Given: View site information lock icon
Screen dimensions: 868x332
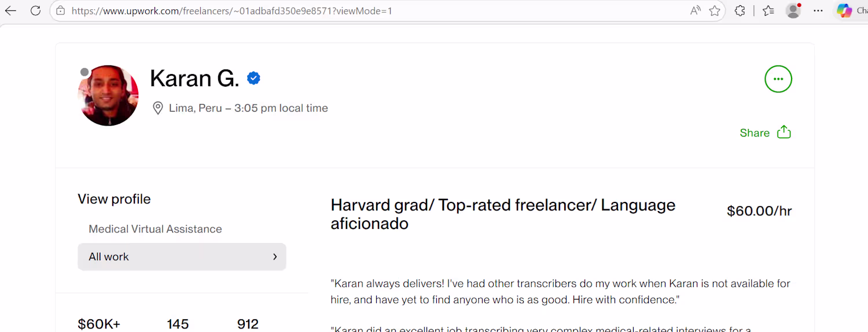Looking at the screenshot, I should (61, 10).
